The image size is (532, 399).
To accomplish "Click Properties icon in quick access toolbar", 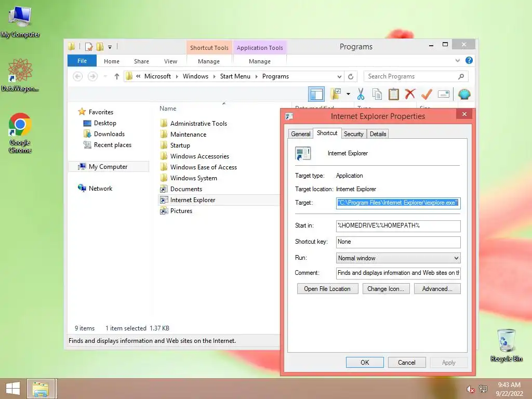I will pos(89,47).
